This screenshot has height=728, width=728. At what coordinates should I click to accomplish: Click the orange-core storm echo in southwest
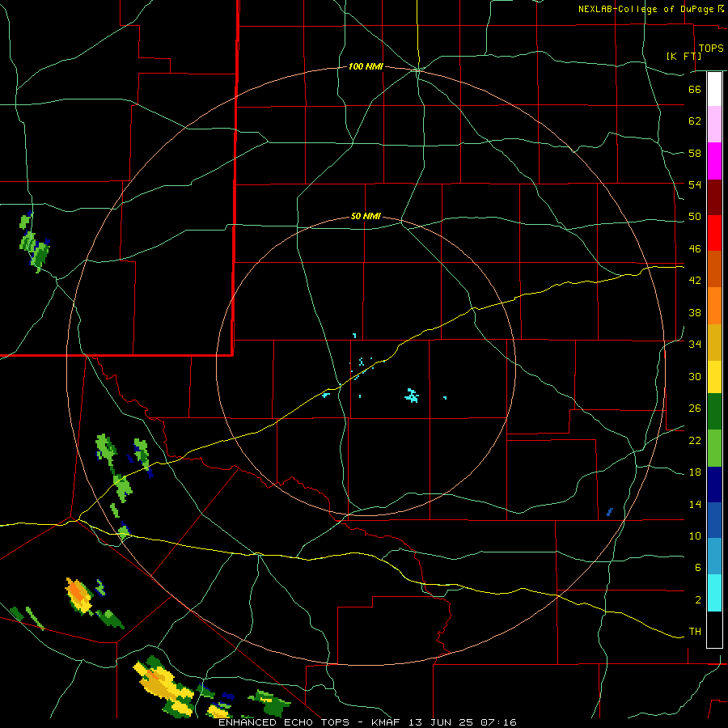[x=79, y=595]
